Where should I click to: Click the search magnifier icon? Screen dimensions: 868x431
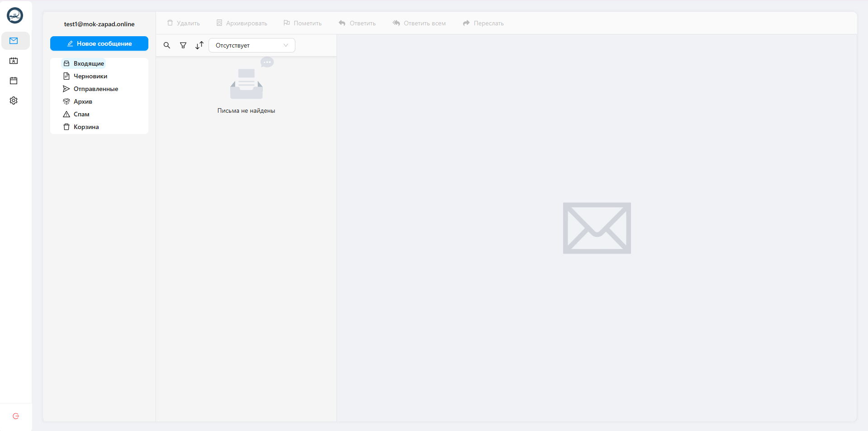click(x=167, y=45)
